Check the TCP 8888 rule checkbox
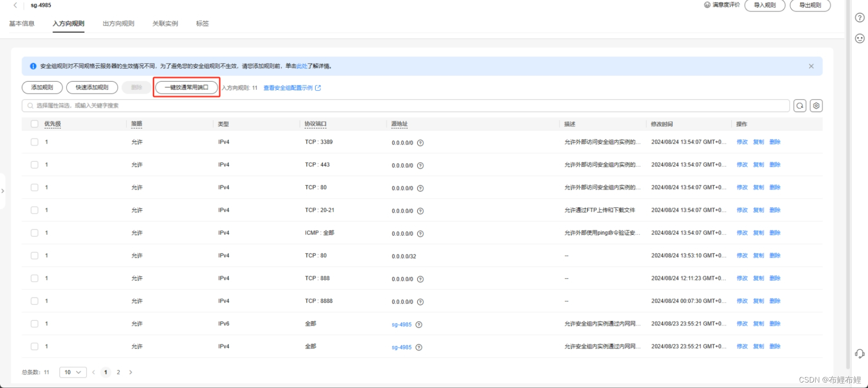This screenshot has height=388, width=868. (35, 301)
